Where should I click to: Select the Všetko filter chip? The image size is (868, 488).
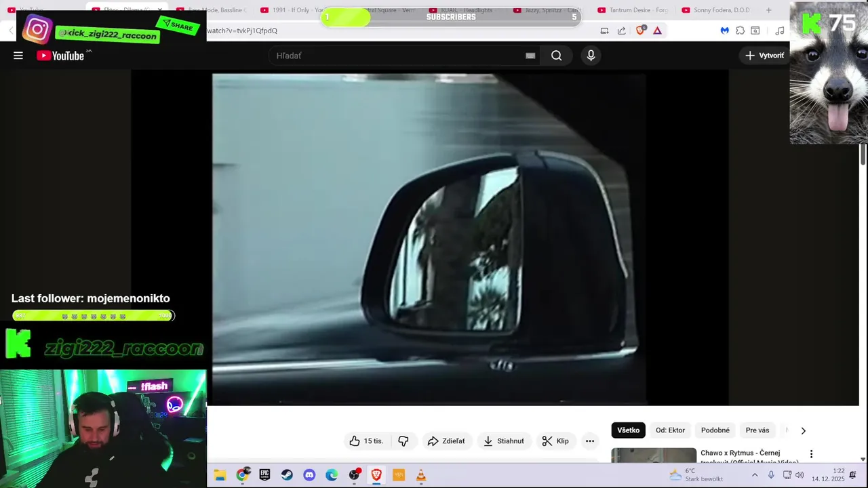click(628, 430)
